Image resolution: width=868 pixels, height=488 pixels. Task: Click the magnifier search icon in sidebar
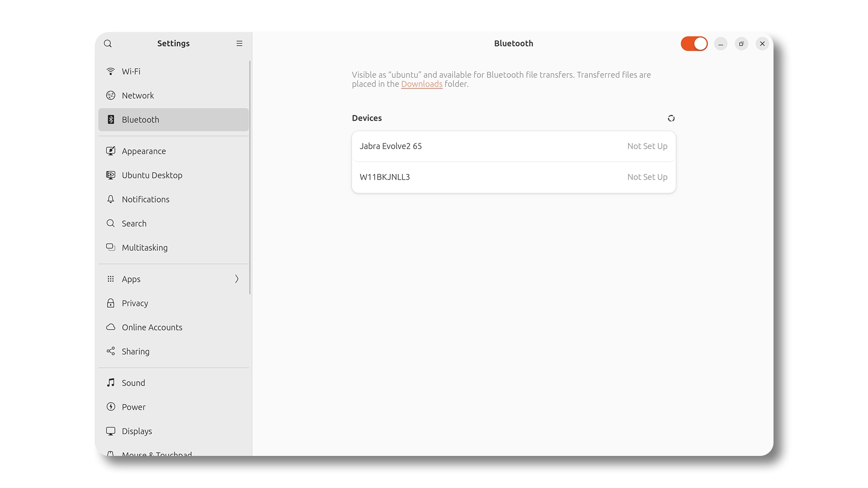tap(108, 43)
